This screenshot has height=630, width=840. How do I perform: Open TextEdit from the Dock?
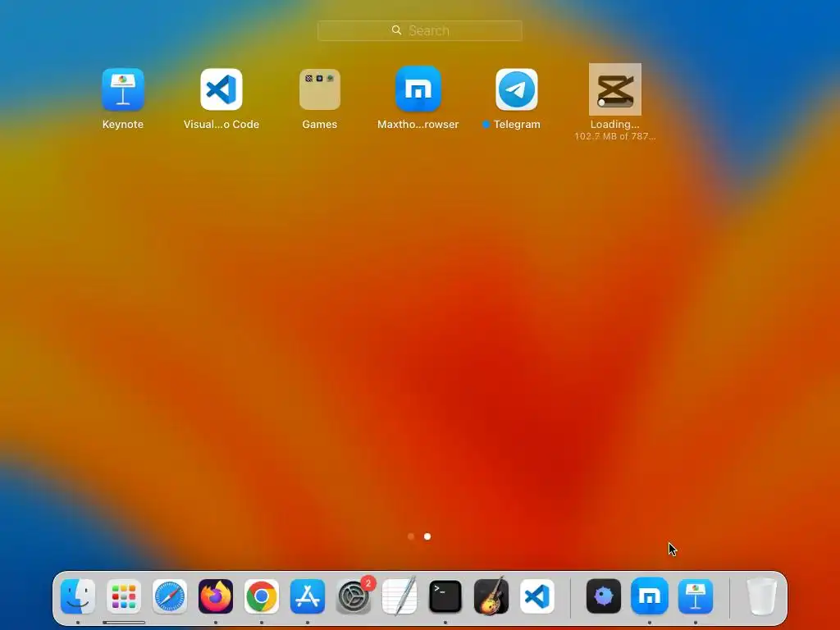(399, 596)
